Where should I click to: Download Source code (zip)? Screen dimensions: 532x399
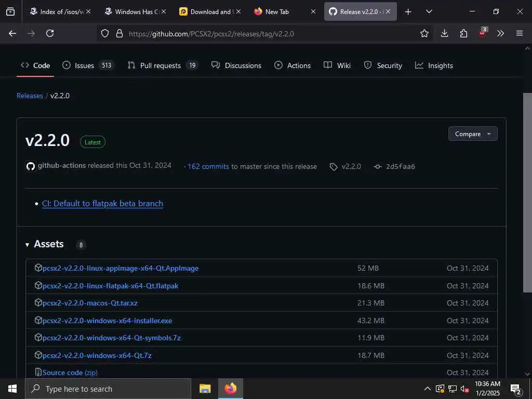coord(70,373)
